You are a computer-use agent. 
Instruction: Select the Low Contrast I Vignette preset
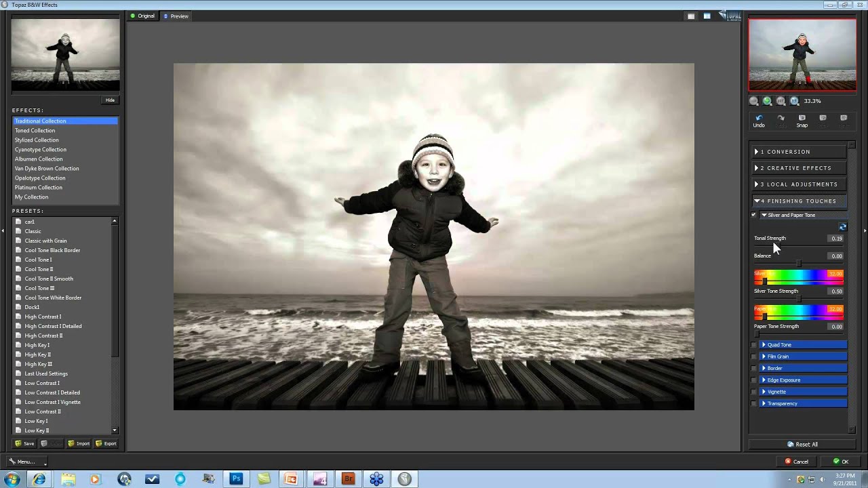coord(52,402)
